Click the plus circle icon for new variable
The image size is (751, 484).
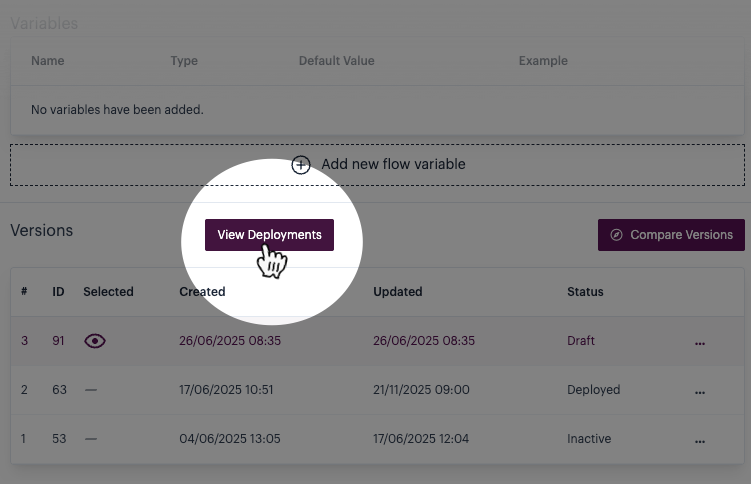pos(301,165)
